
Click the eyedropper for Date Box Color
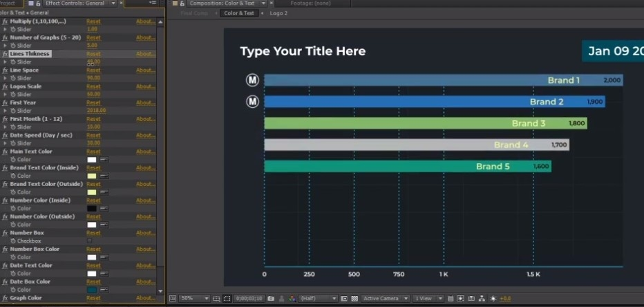coord(106,290)
